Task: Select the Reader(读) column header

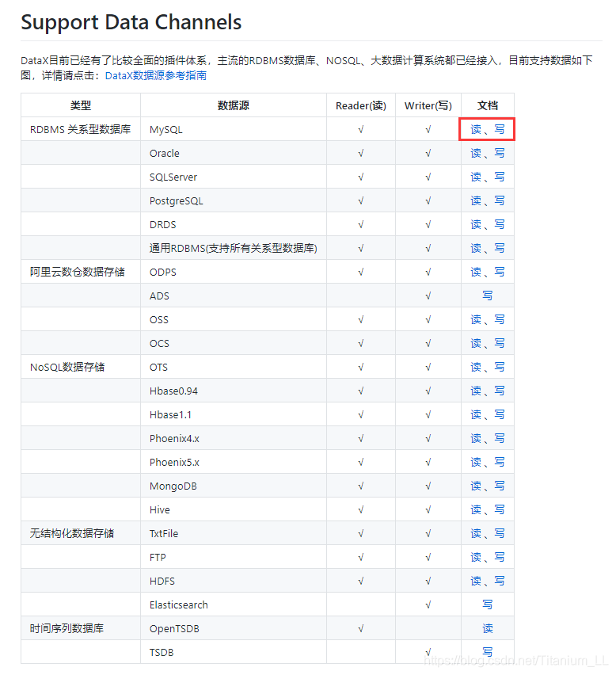Action: [x=361, y=105]
